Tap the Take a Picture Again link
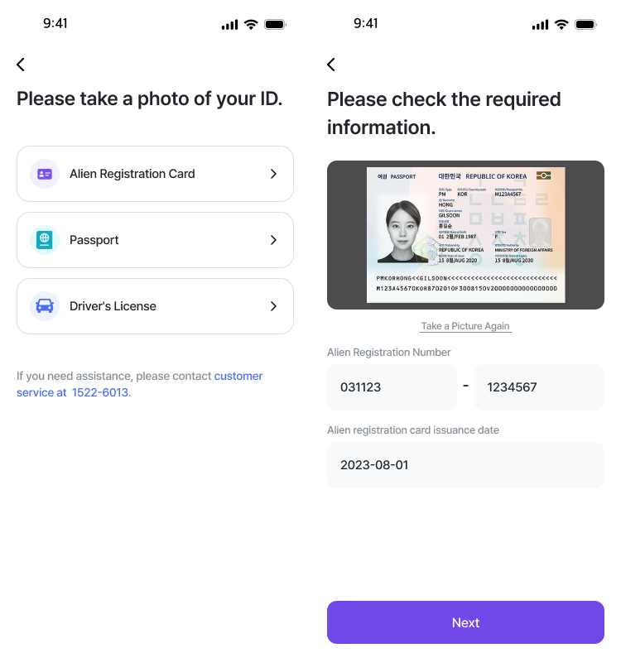The width and height of the screenshot is (621, 672). coord(465,326)
